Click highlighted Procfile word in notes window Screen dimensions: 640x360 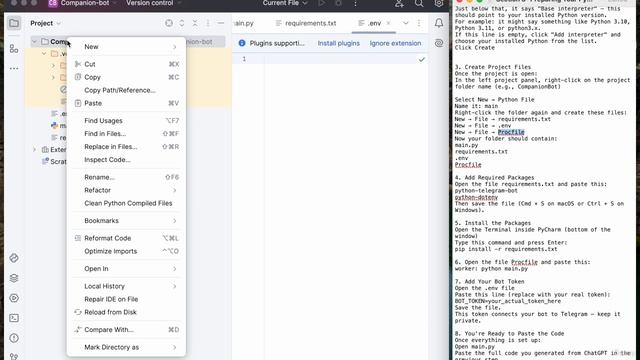(511, 132)
